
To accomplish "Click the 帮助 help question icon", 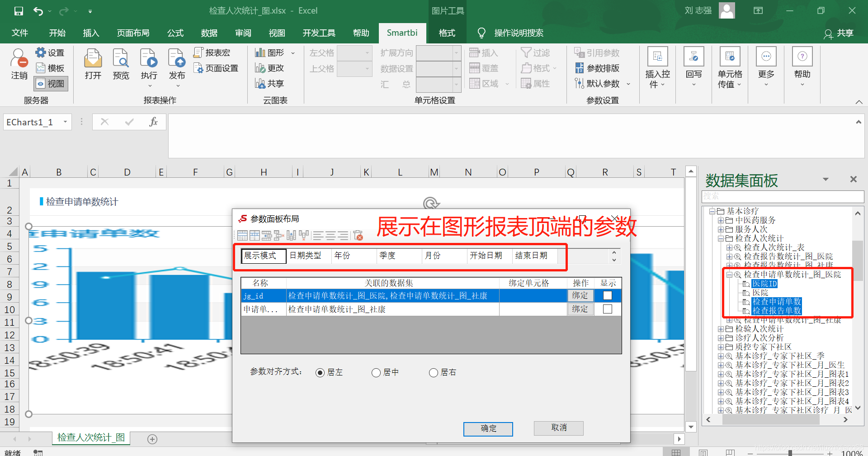I will (x=802, y=57).
